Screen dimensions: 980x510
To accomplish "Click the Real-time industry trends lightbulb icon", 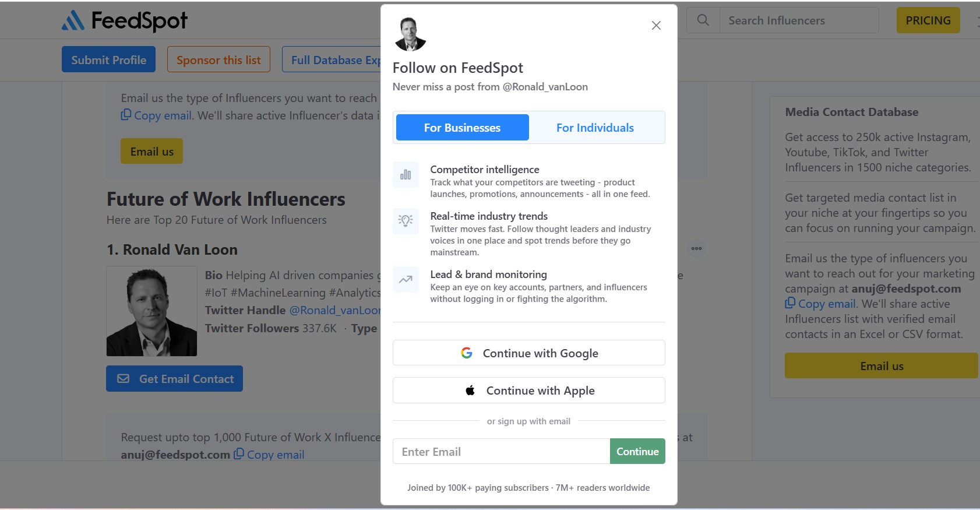I will [406, 221].
